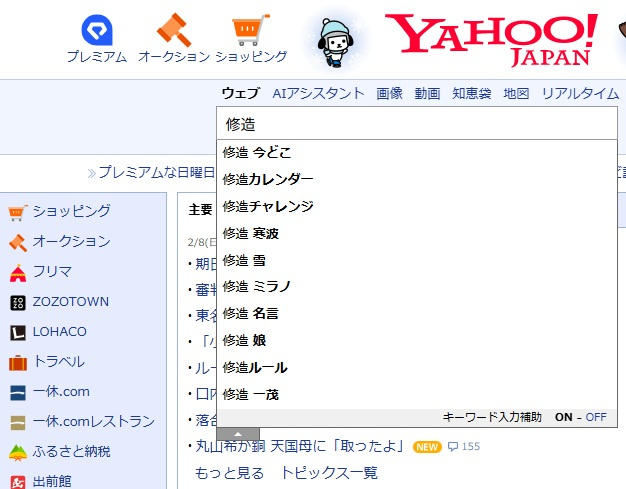Open the Auction hammer icon
The image size is (626, 489).
click(173, 30)
